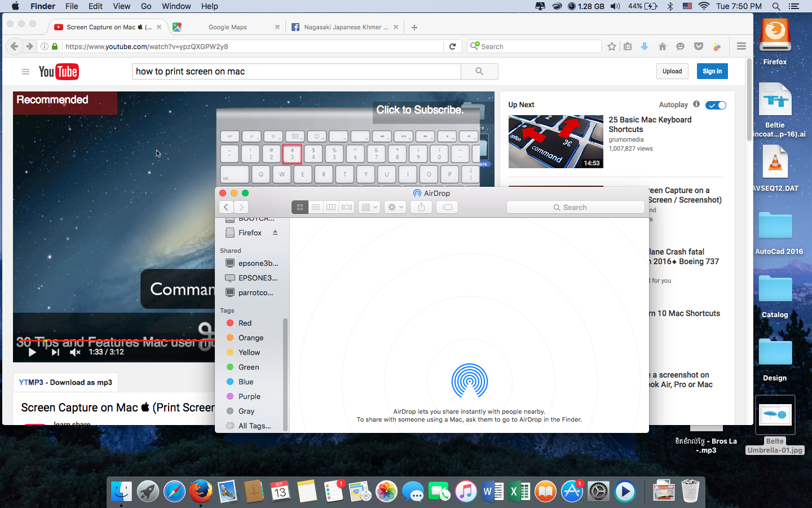The width and height of the screenshot is (812, 508).
Task: Show site information icon in address bar
Action: coord(44,47)
